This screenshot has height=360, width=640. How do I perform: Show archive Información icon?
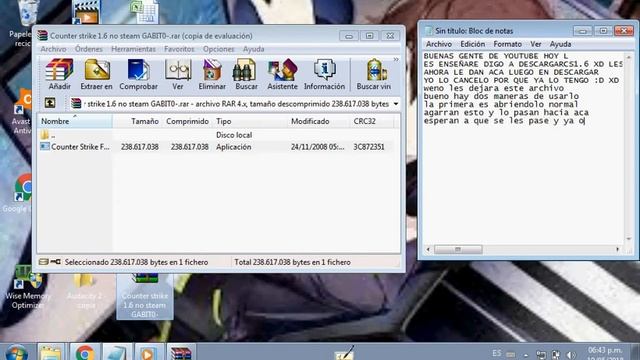coord(324,74)
